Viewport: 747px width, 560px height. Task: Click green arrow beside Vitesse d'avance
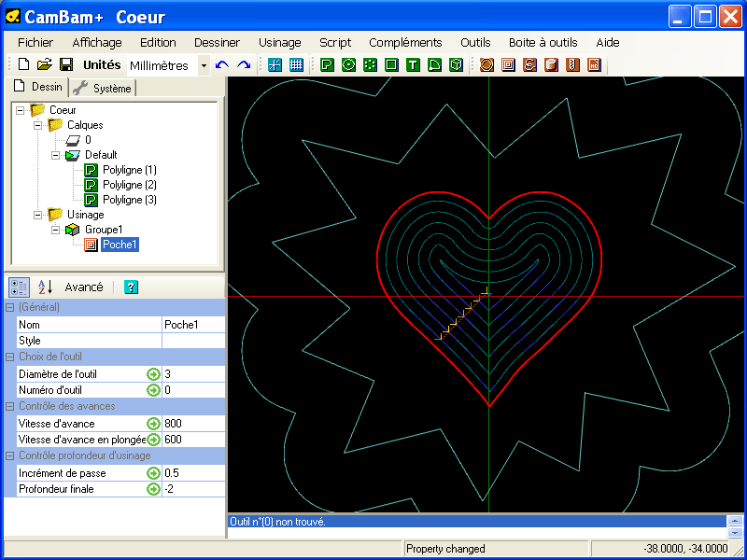click(153, 424)
